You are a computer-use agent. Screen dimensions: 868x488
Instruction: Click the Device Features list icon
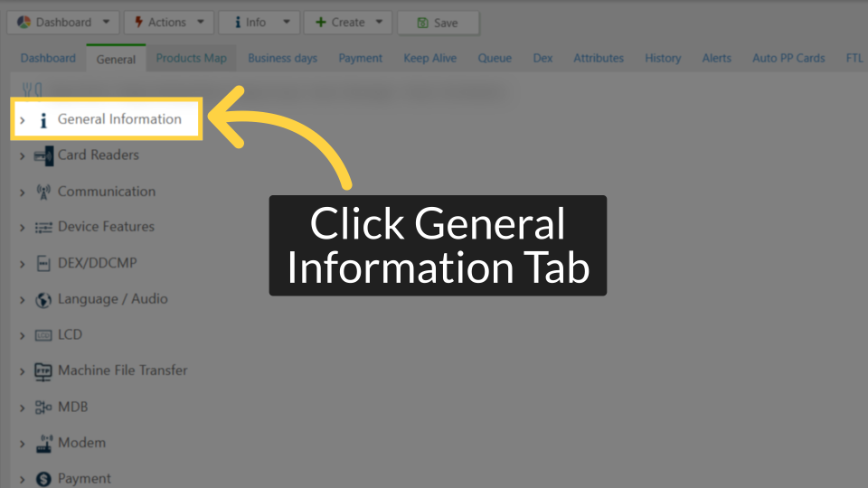tap(43, 228)
